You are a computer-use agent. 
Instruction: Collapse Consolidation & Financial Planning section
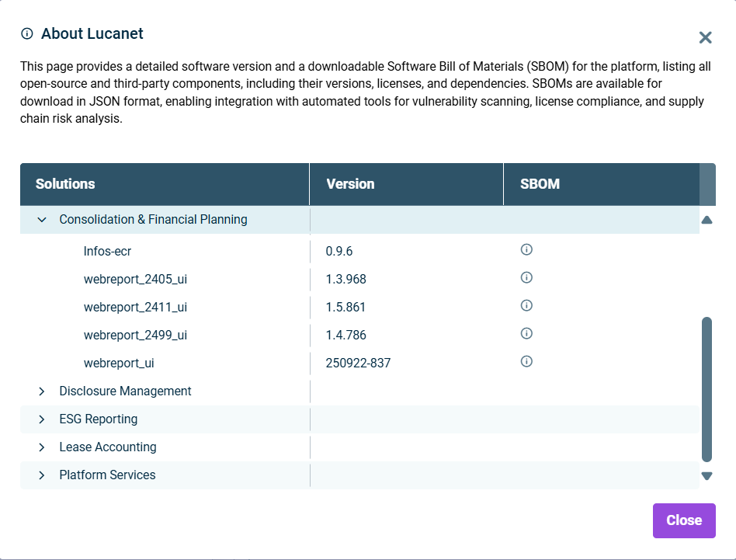(42, 220)
